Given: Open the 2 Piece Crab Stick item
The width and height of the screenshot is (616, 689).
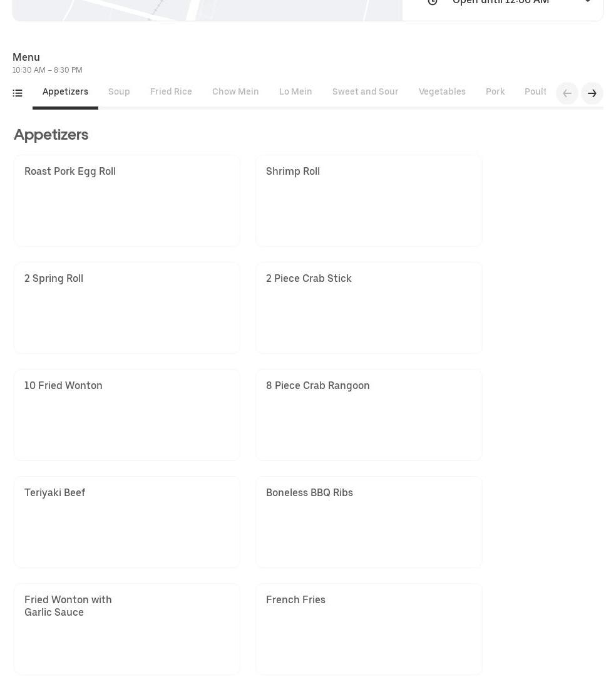Looking at the screenshot, I should click(x=369, y=308).
